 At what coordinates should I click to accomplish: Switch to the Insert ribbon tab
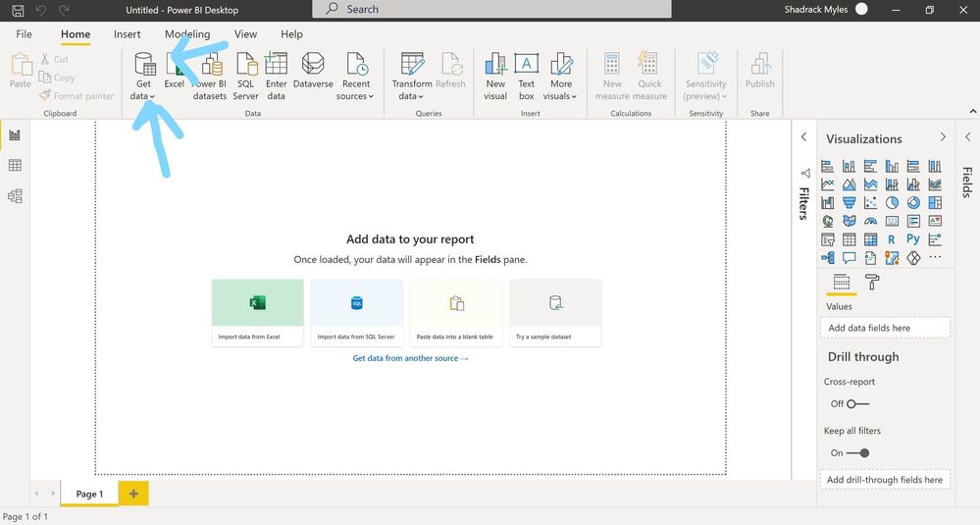(127, 34)
